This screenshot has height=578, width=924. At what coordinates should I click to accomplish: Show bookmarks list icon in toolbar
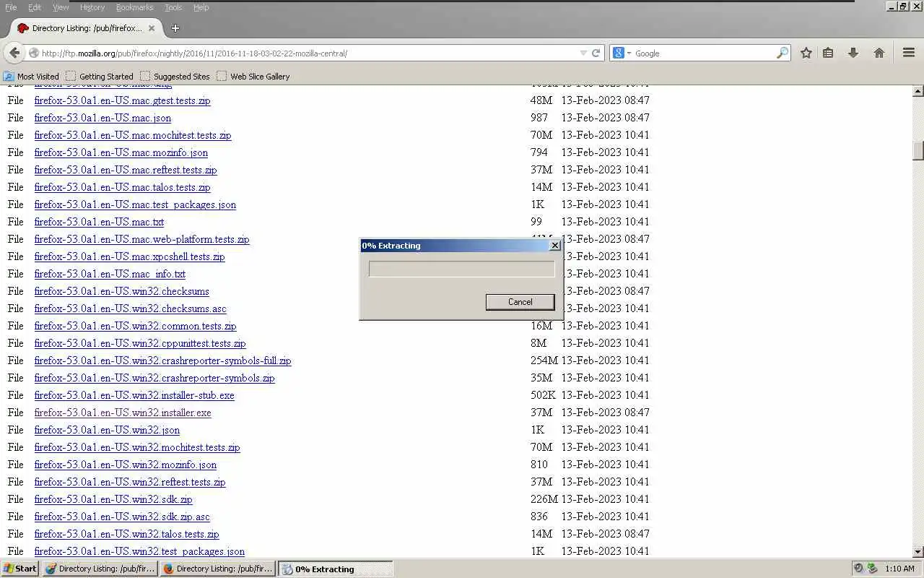coord(828,53)
